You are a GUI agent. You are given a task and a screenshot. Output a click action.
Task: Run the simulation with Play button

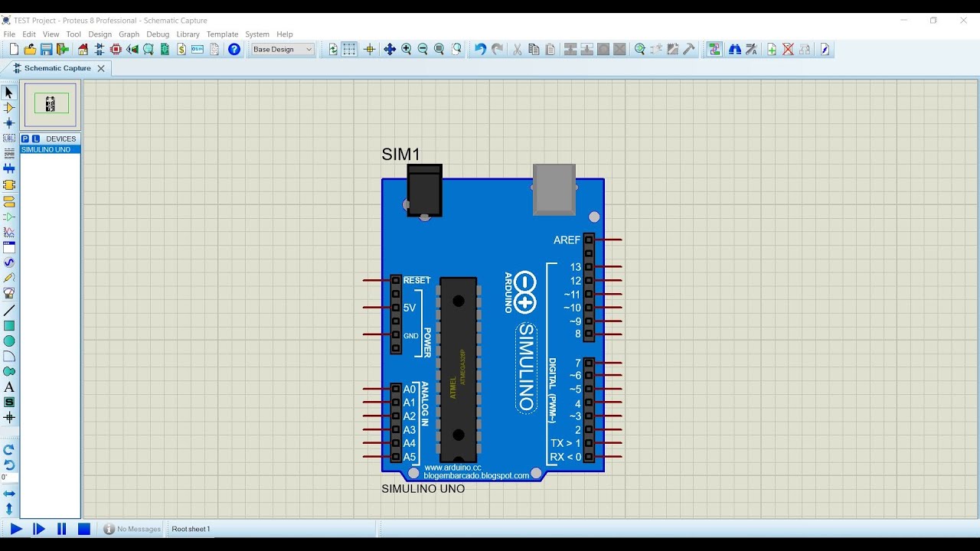click(x=16, y=529)
